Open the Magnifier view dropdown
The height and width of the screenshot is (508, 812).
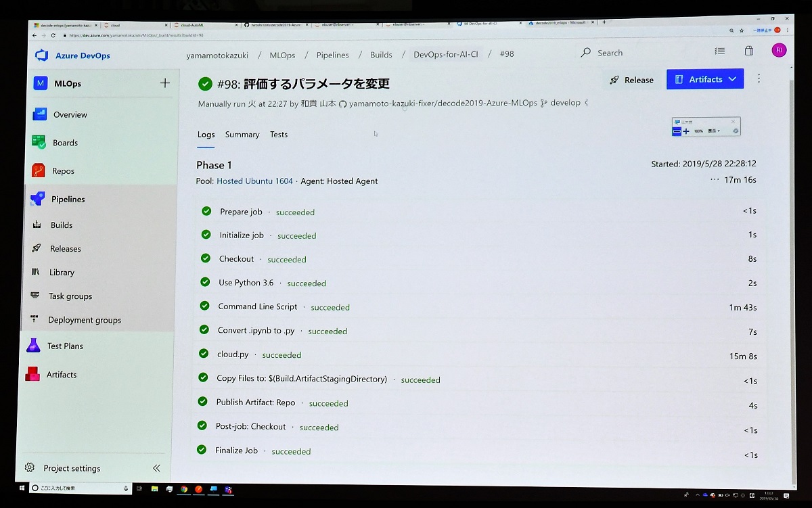point(714,131)
